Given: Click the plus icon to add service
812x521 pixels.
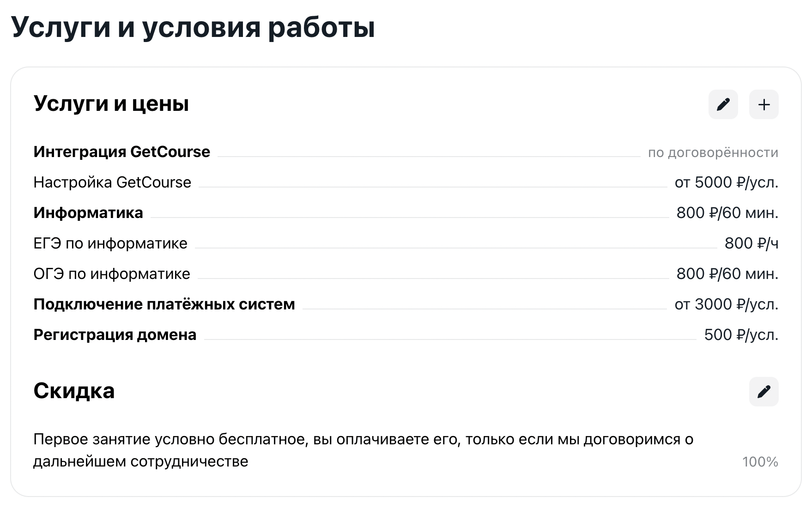Looking at the screenshot, I should coord(764,104).
